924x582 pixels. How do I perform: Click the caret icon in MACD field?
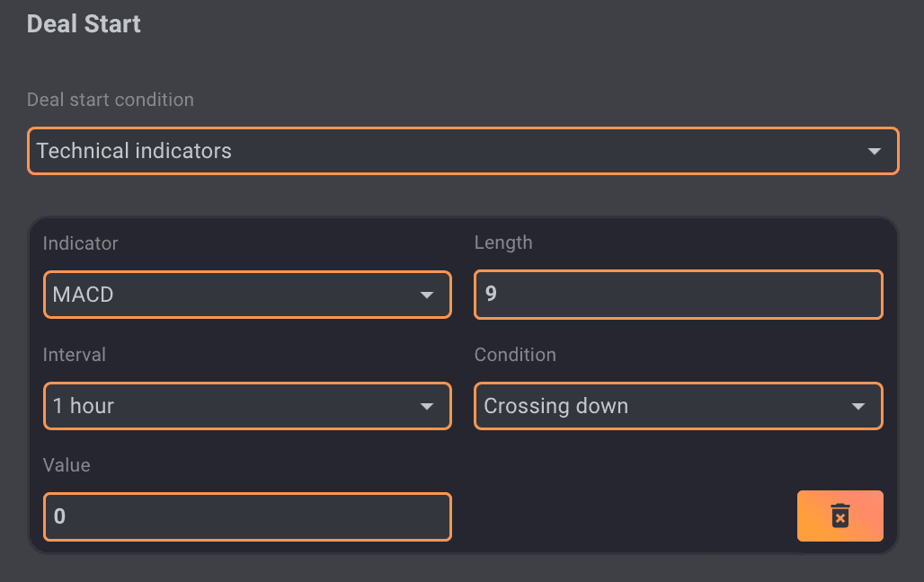point(427,295)
